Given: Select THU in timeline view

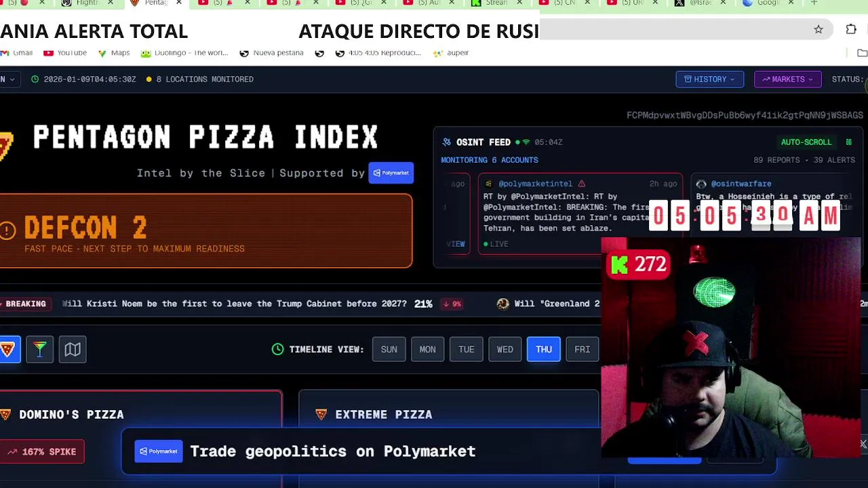Looking at the screenshot, I should point(544,349).
